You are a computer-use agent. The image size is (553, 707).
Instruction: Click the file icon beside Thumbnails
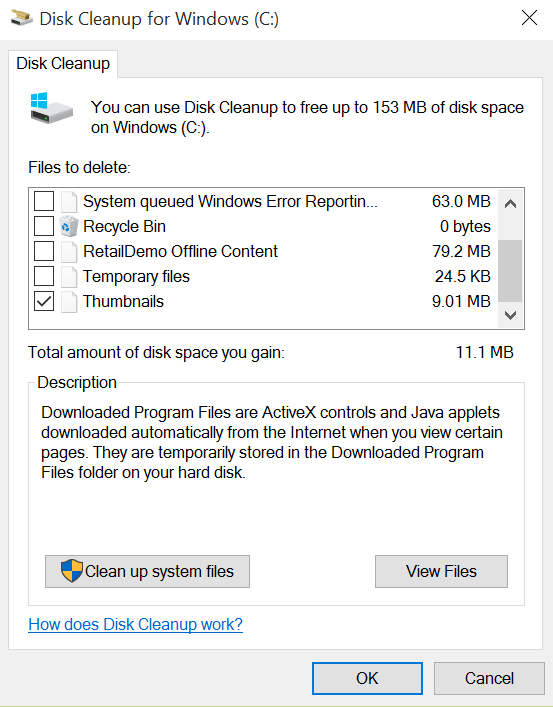(x=69, y=302)
